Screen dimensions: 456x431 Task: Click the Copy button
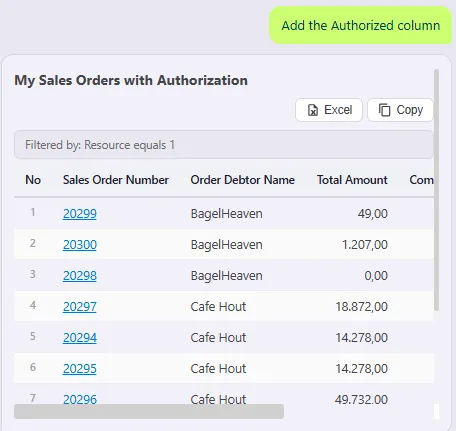(400, 110)
